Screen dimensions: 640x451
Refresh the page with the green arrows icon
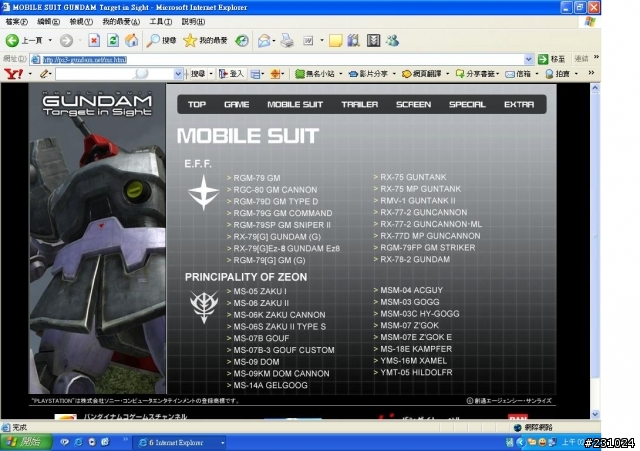click(x=113, y=40)
